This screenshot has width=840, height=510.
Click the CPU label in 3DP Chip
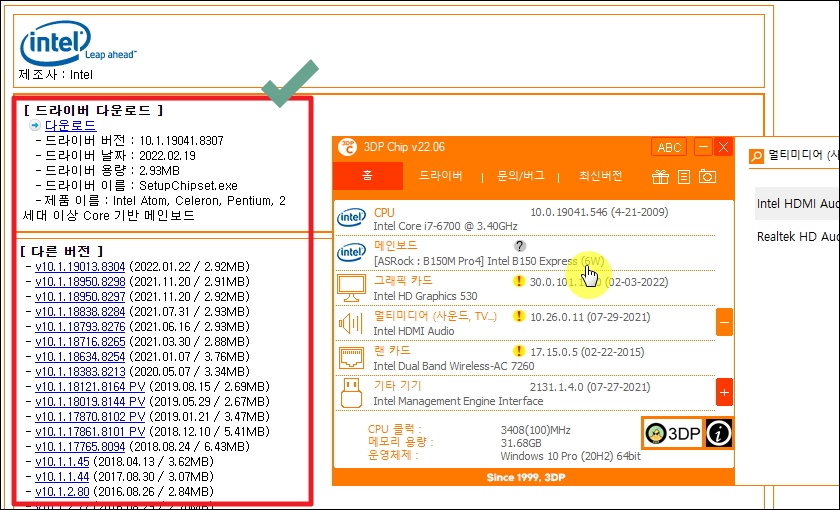[x=384, y=213]
